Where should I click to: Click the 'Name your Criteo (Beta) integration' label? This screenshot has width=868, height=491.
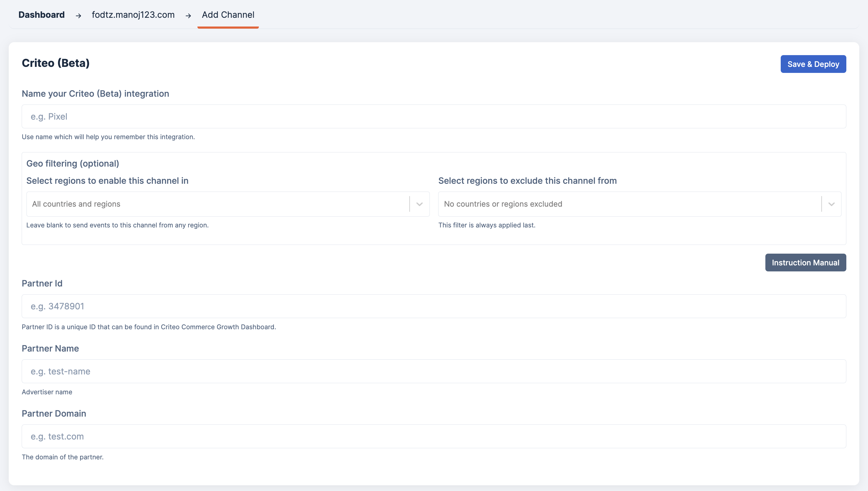(x=95, y=93)
